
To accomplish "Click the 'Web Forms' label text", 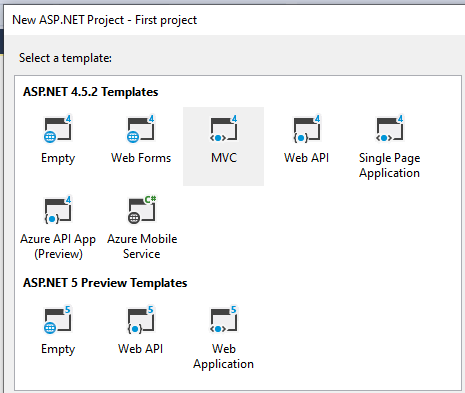I will pyautogui.click(x=141, y=158).
